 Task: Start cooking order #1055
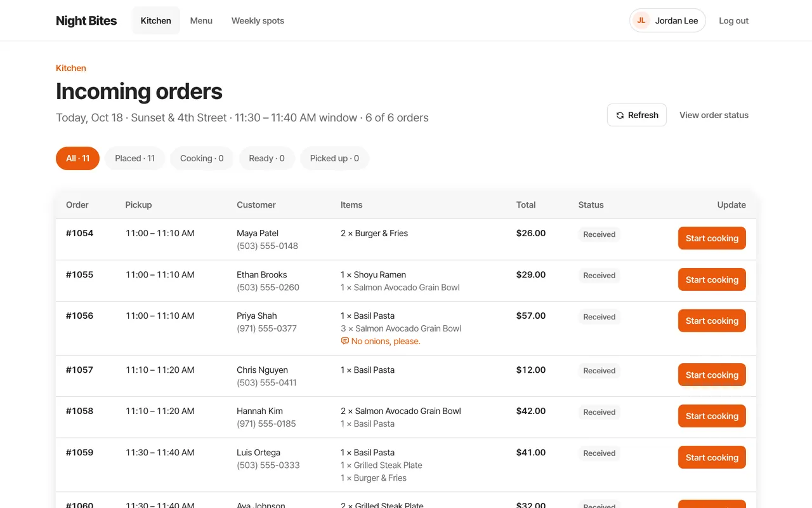click(712, 279)
